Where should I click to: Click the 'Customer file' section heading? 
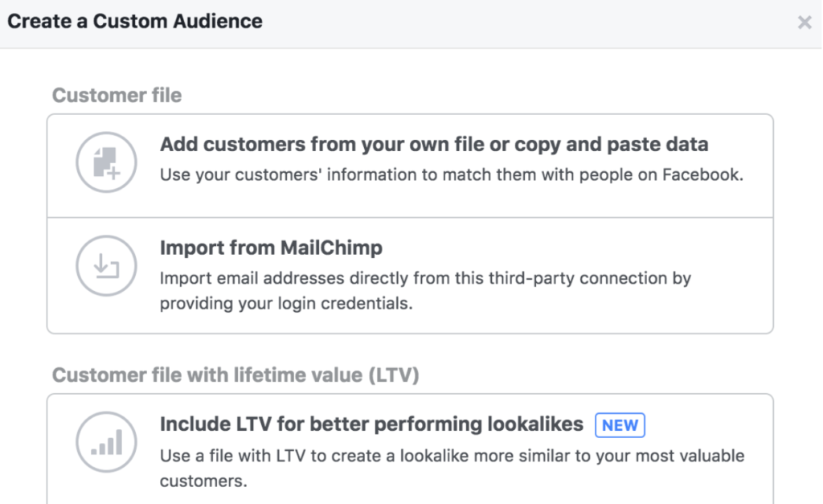[x=116, y=95]
